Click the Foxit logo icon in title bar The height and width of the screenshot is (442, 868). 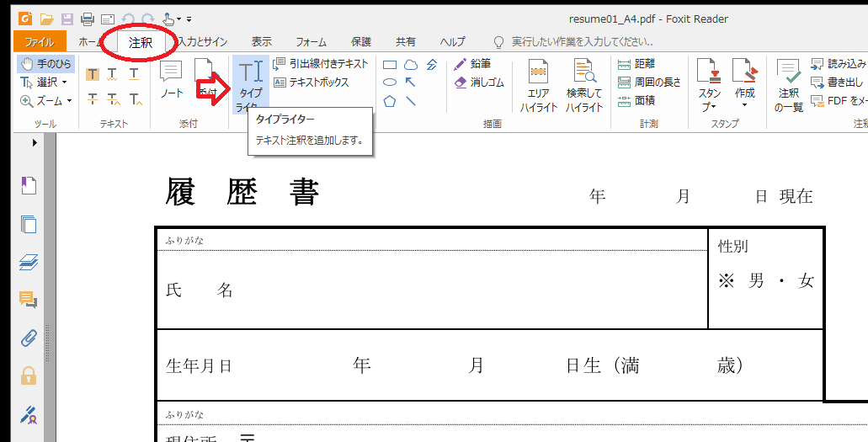25,19
